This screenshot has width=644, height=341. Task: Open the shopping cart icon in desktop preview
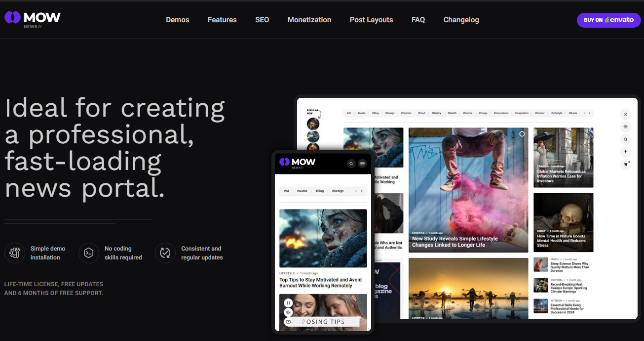[x=625, y=165]
